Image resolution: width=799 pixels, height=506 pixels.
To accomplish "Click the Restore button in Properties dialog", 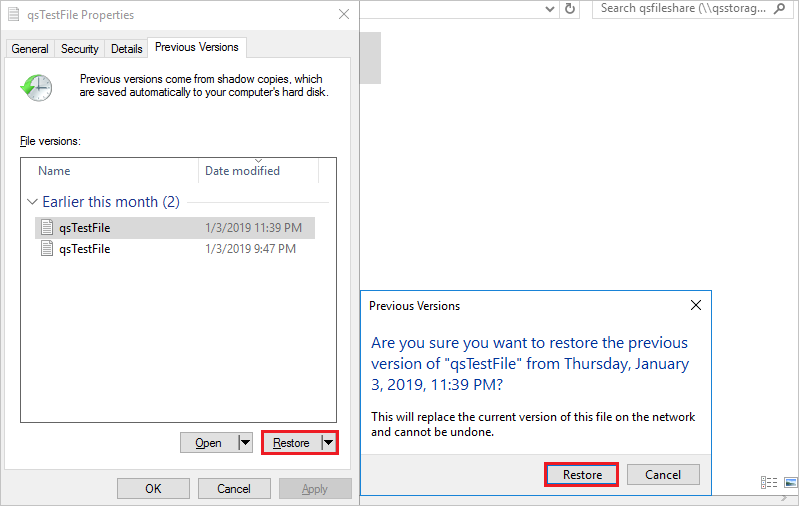I will [292, 443].
